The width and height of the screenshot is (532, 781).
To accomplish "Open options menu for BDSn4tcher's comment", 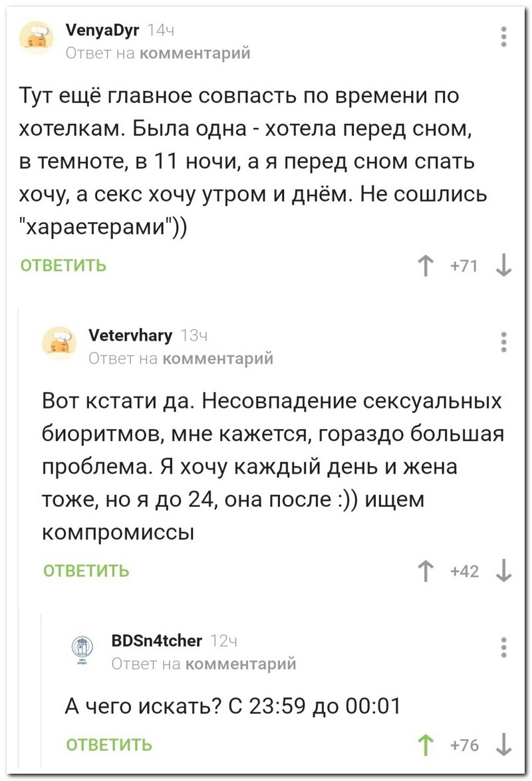I will coord(504,648).
